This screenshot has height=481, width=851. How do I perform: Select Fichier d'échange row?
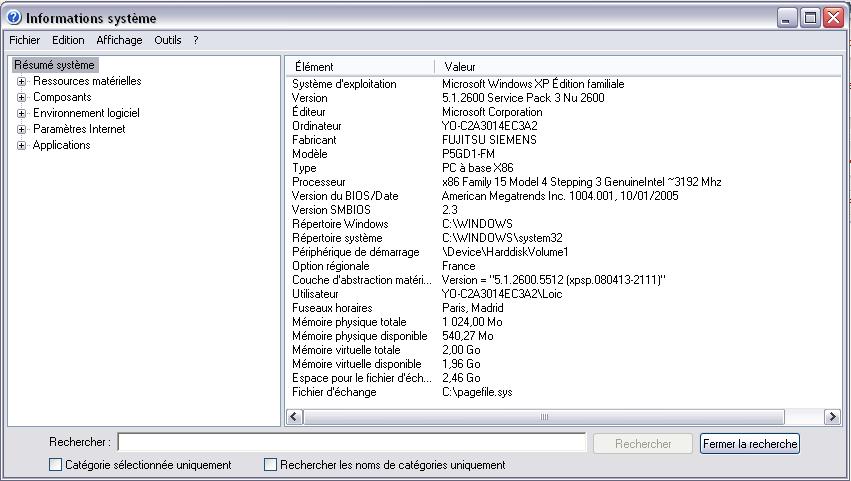[563, 393]
